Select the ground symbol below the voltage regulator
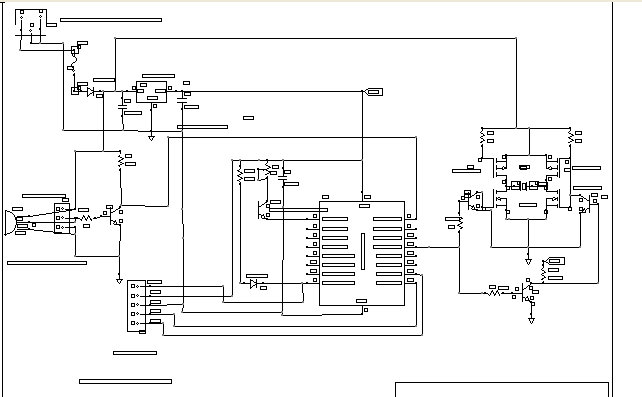The width and height of the screenshot is (642, 397). coord(151,138)
